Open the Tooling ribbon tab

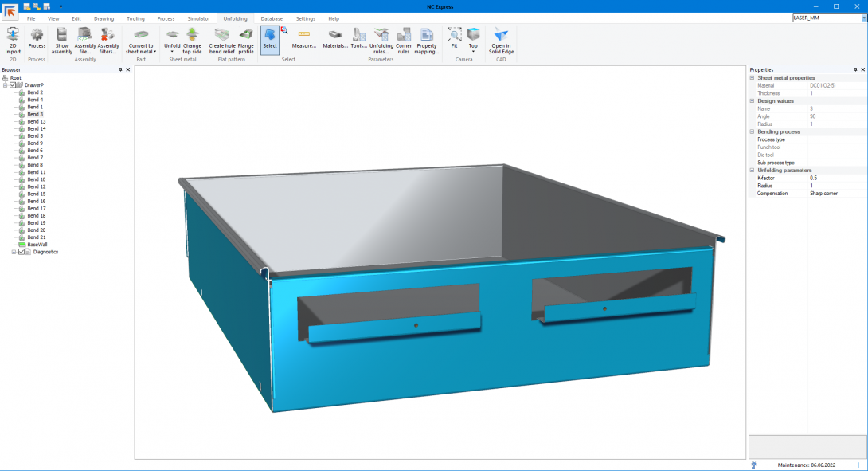tap(135, 18)
